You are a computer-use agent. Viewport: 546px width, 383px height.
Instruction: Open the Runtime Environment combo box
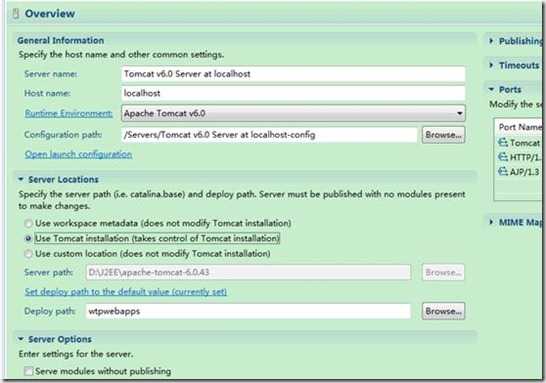(x=294, y=113)
